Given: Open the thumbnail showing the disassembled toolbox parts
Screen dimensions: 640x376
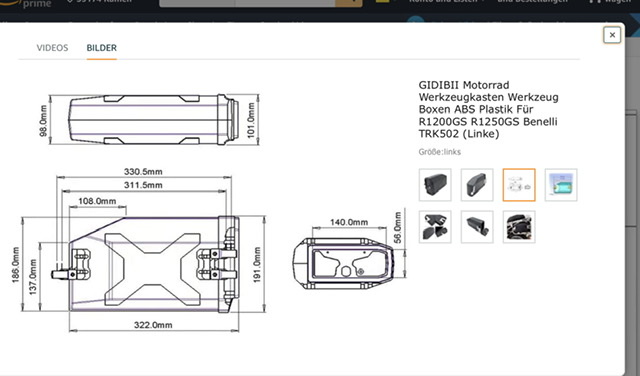Looking at the screenshot, I should click(435, 227).
